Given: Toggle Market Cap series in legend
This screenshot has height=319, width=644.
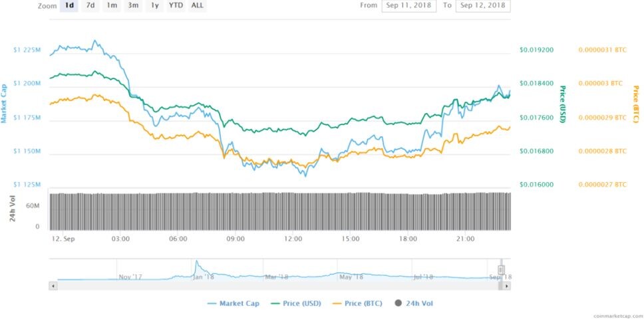Looking at the screenshot, I should click(234, 304).
